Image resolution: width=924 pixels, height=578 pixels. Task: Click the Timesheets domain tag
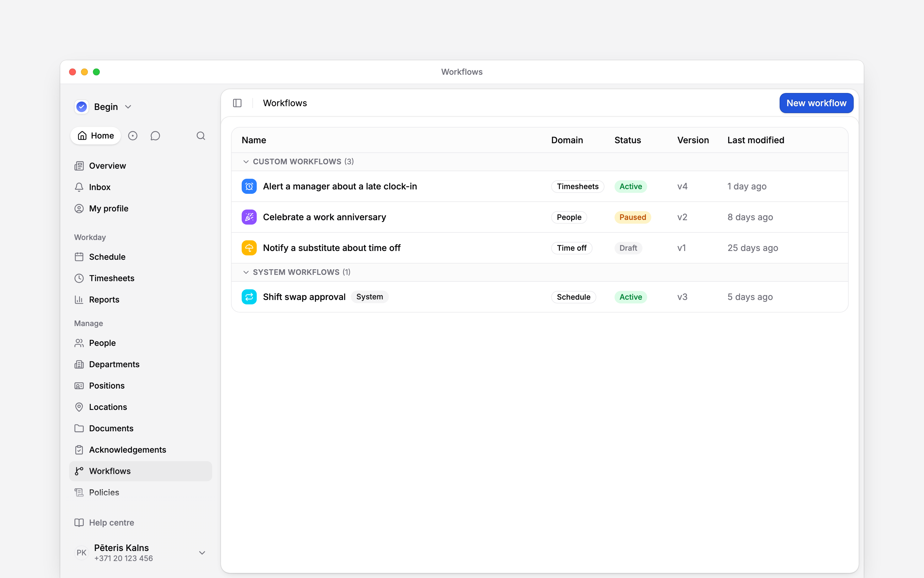click(x=578, y=187)
